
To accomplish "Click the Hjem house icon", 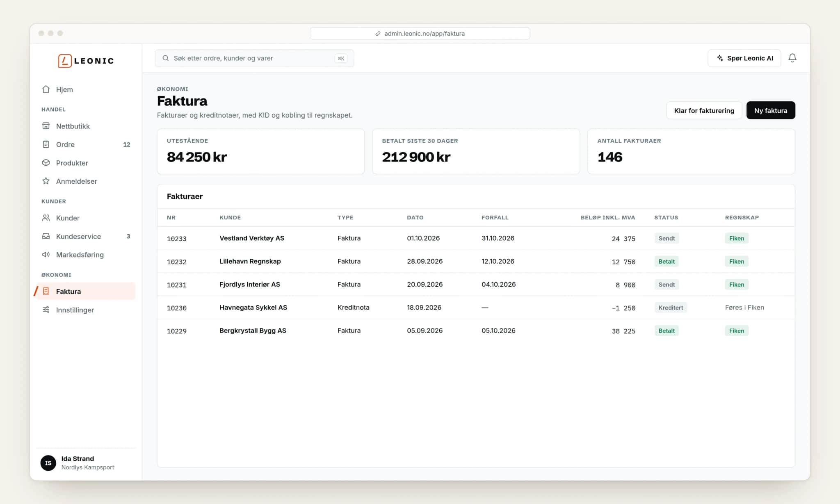I will [x=46, y=89].
